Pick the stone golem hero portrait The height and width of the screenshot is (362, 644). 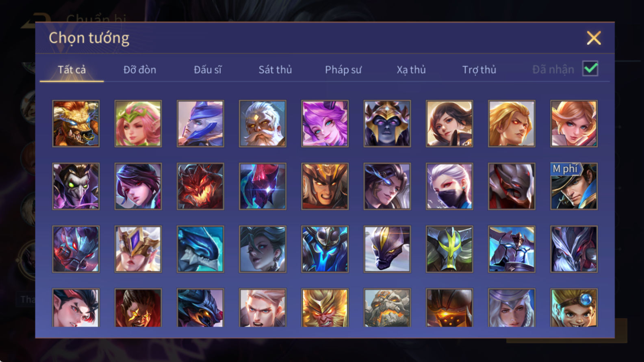tap(387, 308)
